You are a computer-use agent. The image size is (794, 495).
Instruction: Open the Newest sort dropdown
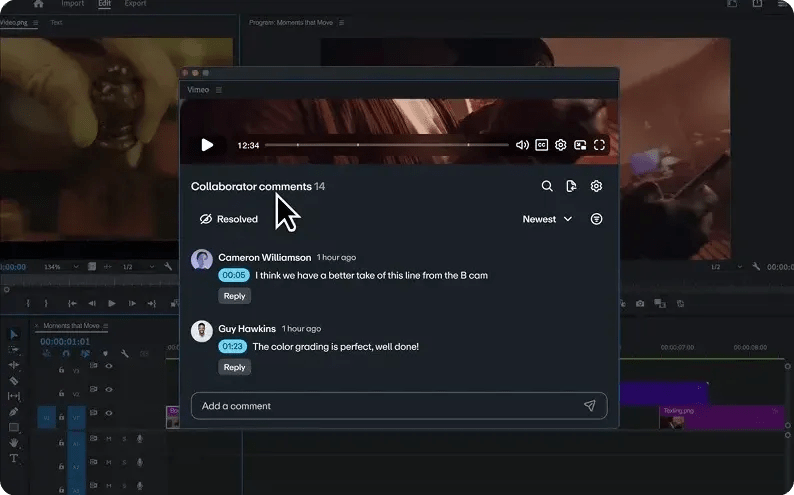(547, 219)
